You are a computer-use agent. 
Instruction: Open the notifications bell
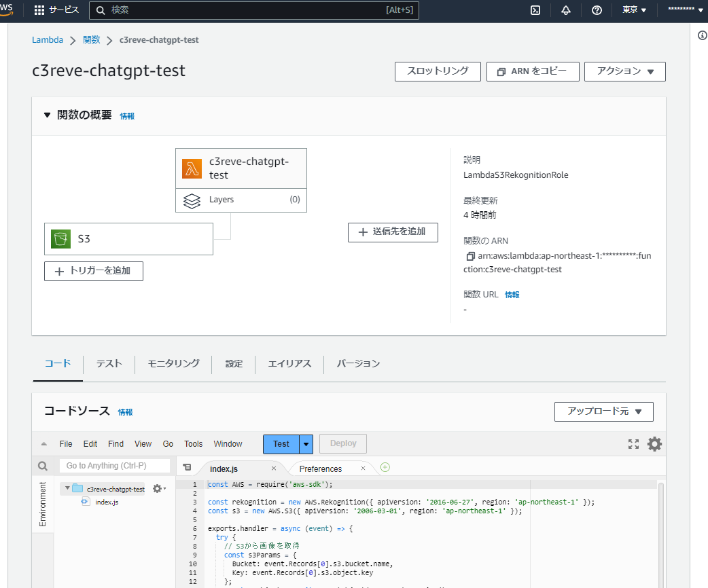[566, 10]
